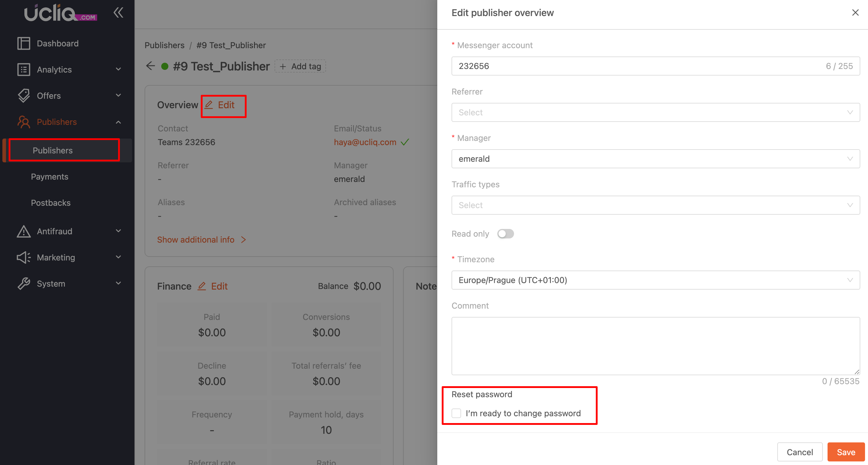The image size is (868, 465).
Task: Click the System wrench icon
Action: [23, 284]
